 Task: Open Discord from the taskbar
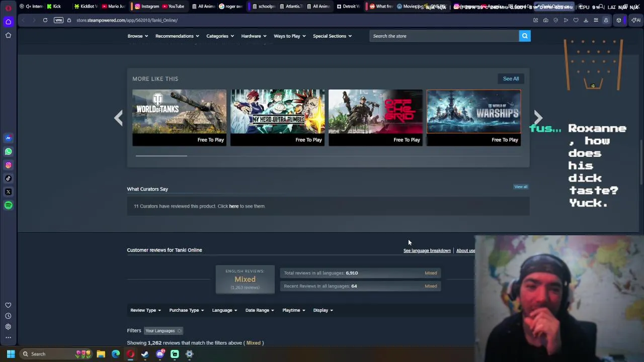(x=160, y=354)
